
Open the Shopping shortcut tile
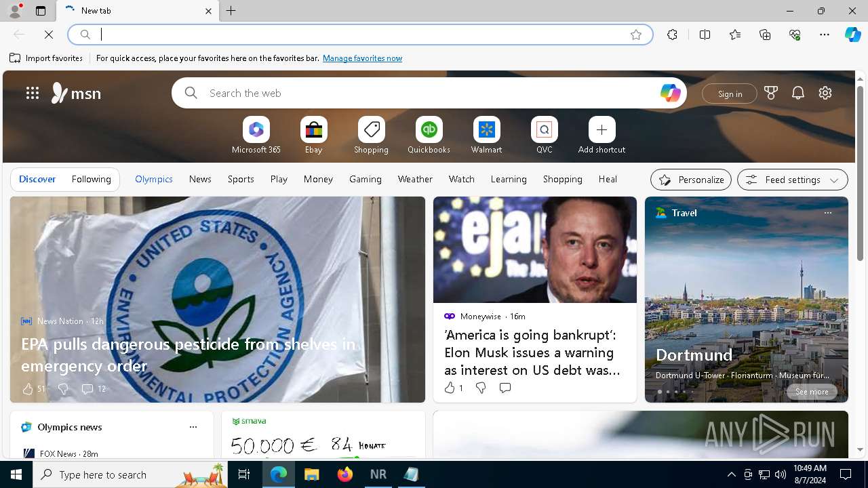pos(371,136)
